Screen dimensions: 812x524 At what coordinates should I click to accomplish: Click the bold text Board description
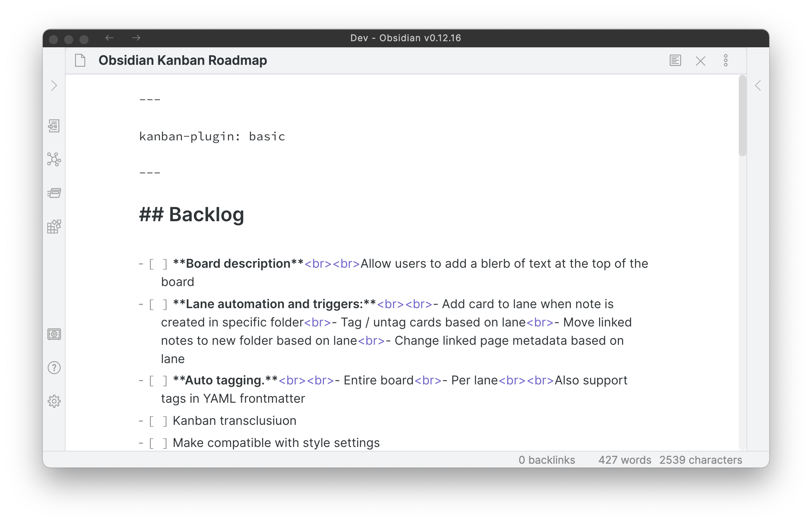[238, 264]
